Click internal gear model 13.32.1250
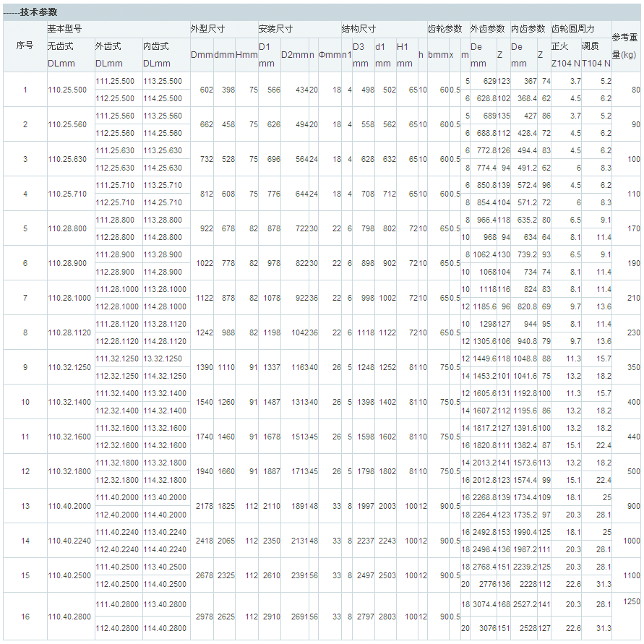The width and height of the screenshot is (644, 644). [x=163, y=359]
